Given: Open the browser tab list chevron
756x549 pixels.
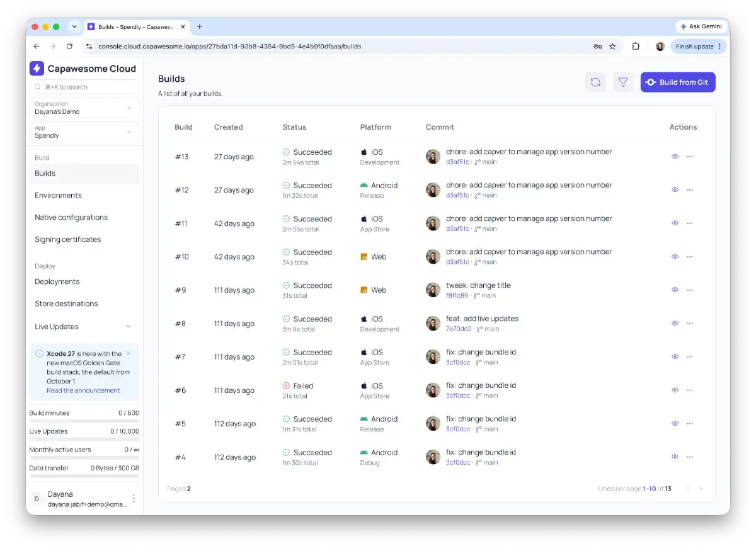Looking at the screenshot, I should click(x=74, y=26).
